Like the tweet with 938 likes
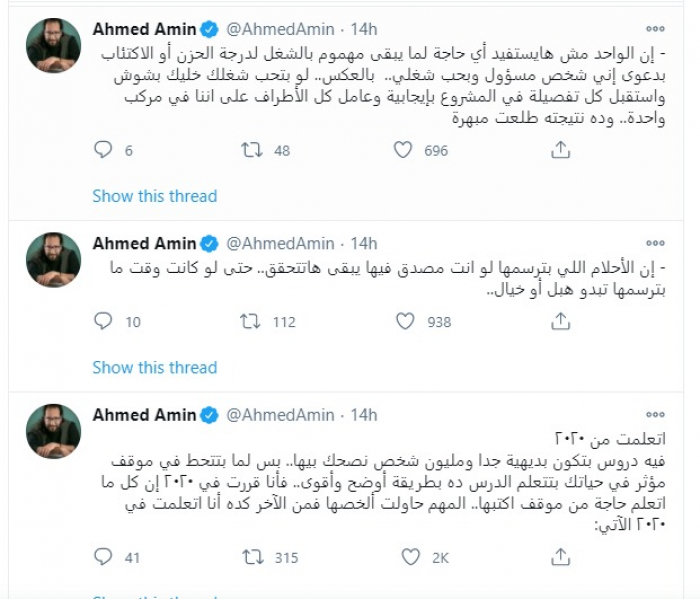This screenshot has height=599, width=700. point(403,321)
